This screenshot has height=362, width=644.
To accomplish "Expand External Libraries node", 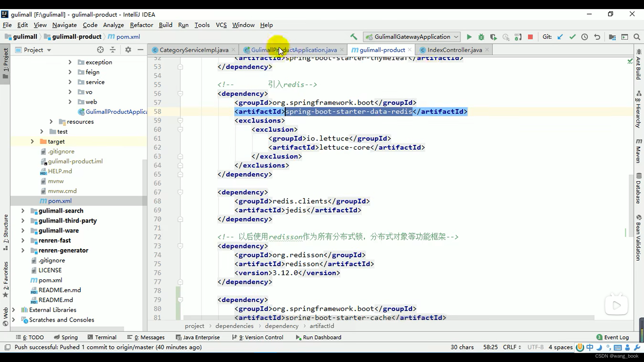I will coord(13,310).
